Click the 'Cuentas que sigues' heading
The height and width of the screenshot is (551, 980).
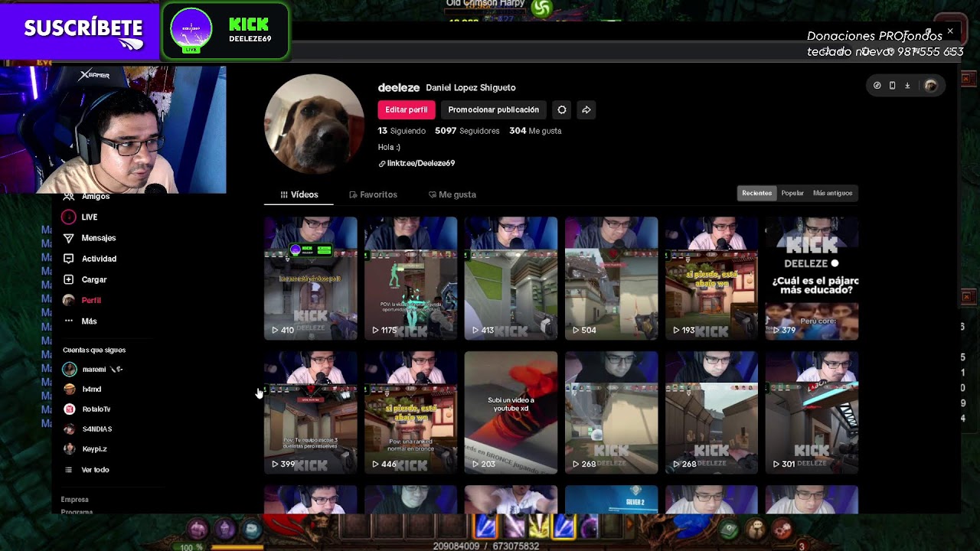tap(94, 350)
